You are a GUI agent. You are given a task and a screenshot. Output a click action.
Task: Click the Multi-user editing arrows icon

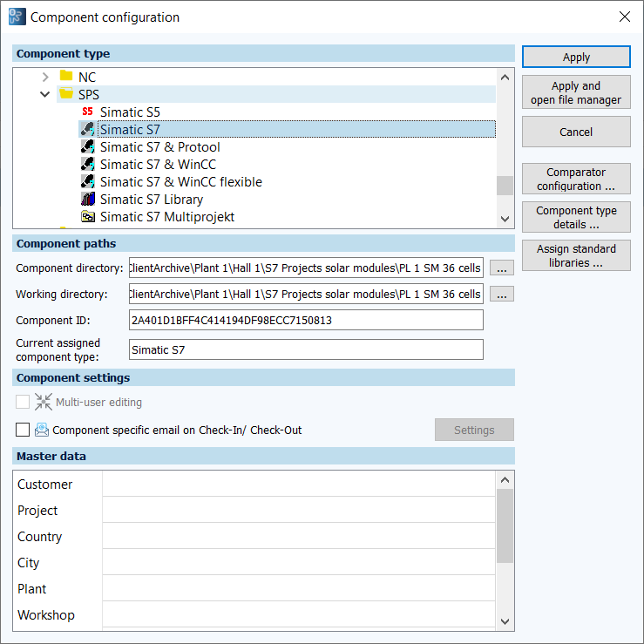point(43,402)
